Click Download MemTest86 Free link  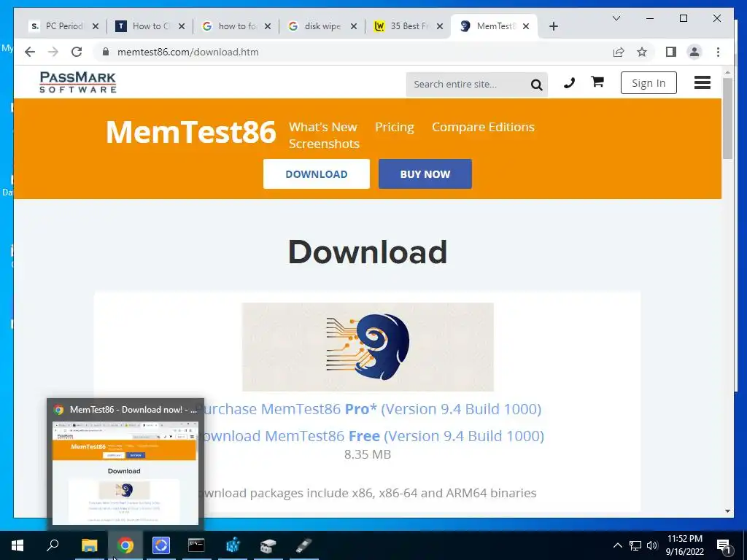pyautogui.click(x=370, y=436)
